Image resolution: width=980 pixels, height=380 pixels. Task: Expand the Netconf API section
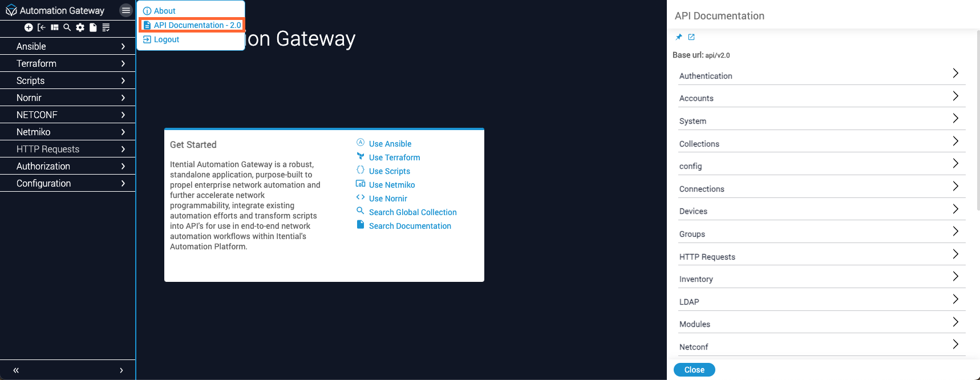pos(821,346)
